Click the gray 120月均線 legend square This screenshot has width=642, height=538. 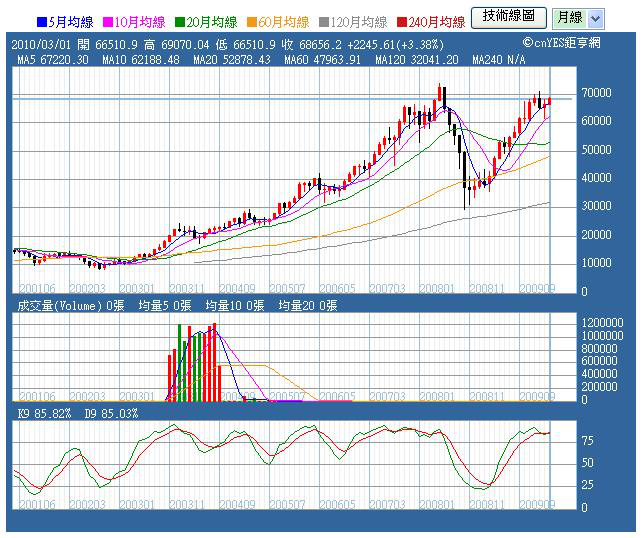coord(324,21)
